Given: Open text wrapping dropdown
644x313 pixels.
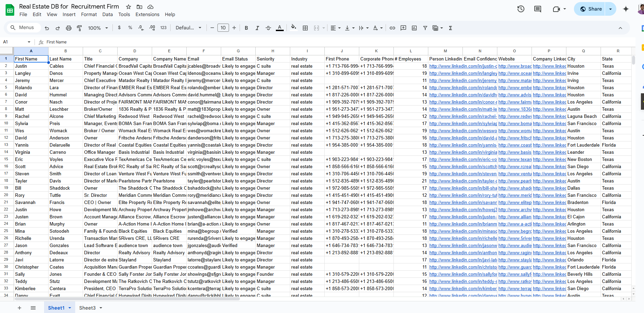Looking at the screenshot, I should click(x=364, y=28).
